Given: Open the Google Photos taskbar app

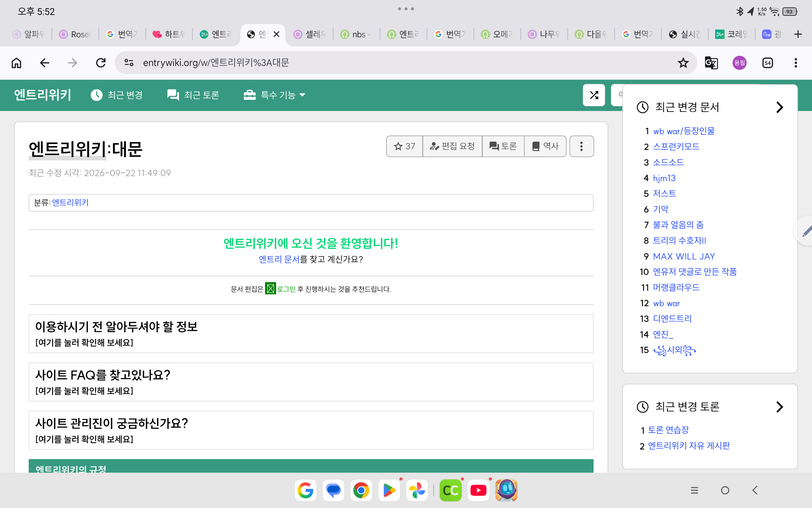Looking at the screenshot, I should coord(417,490).
